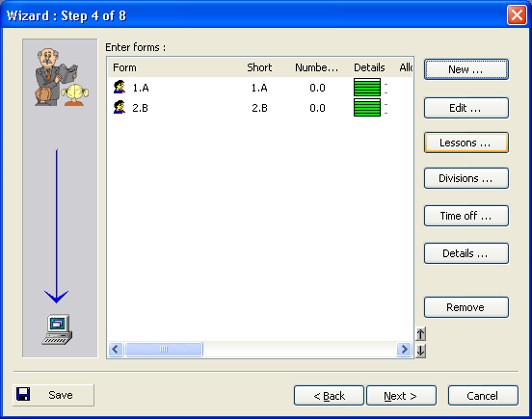Click the green Details bar for 1.A

[x=367, y=88]
